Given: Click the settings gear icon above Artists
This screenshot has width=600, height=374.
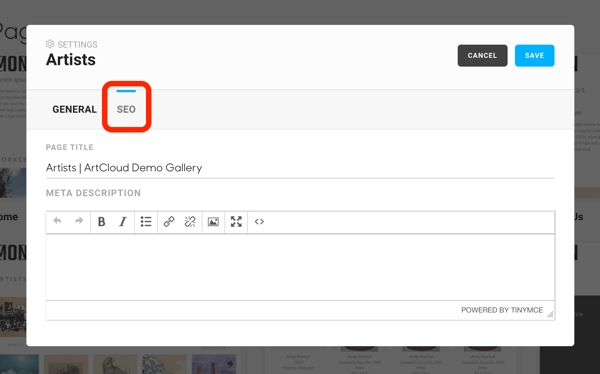Looking at the screenshot, I should click(x=50, y=44).
